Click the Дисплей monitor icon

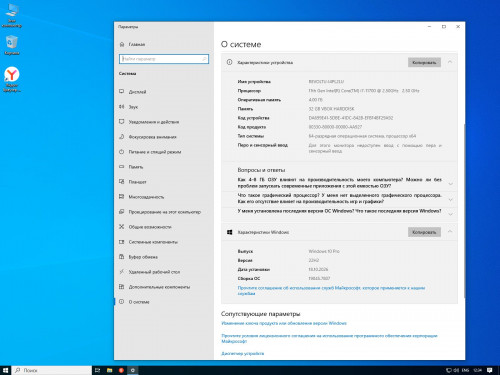(x=122, y=91)
